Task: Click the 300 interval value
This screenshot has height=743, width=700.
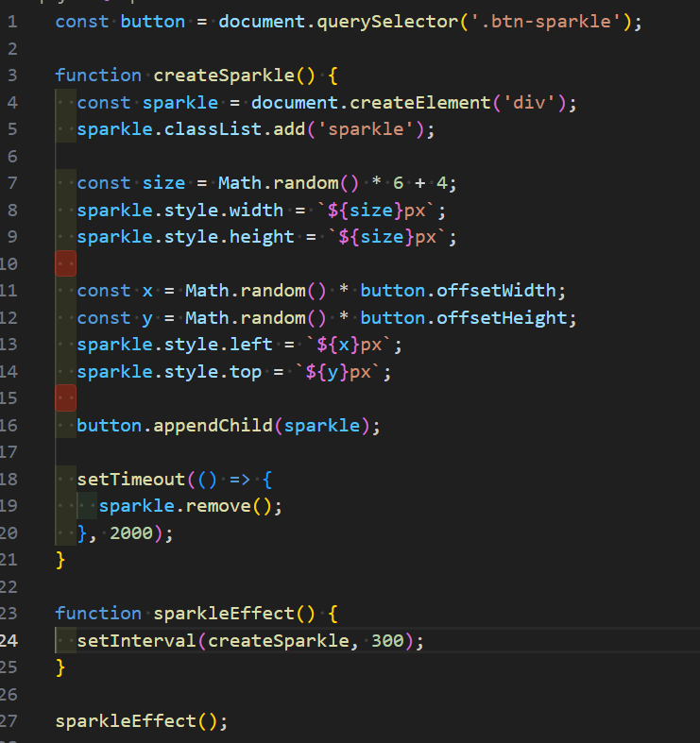Action: tap(387, 641)
